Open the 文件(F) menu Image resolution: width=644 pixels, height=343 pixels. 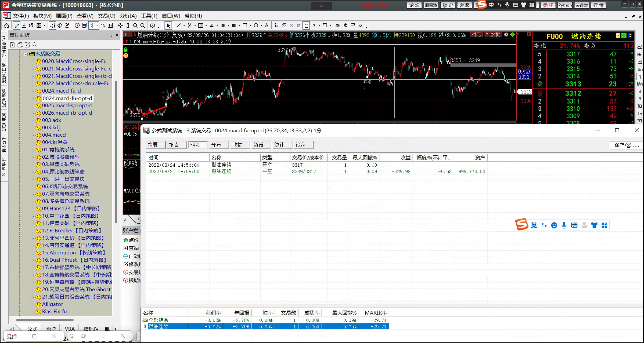pos(21,16)
